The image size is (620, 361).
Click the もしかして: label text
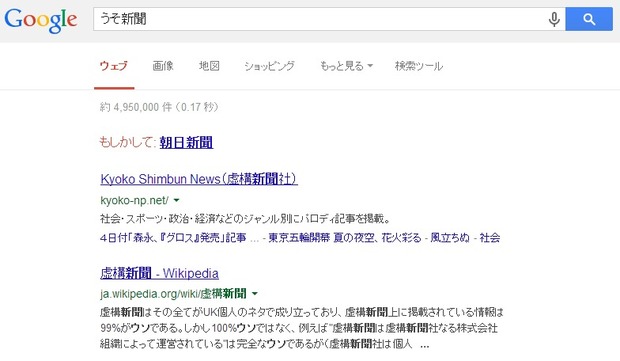pos(128,142)
